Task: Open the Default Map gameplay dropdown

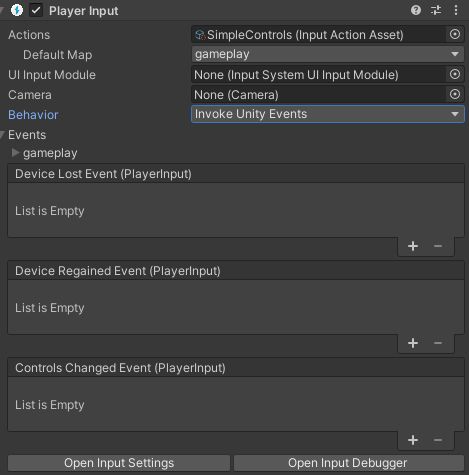Action: click(x=328, y=54)
